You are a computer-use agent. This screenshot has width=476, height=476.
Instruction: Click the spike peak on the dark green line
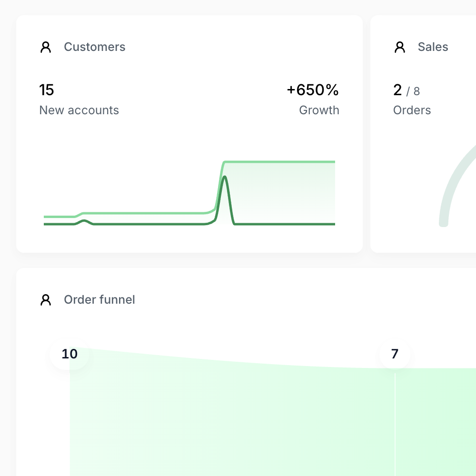224,177
